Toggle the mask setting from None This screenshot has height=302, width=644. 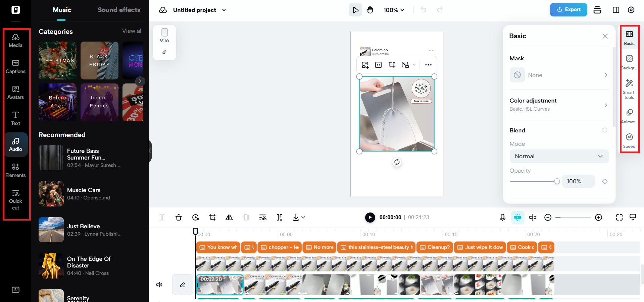559,75
